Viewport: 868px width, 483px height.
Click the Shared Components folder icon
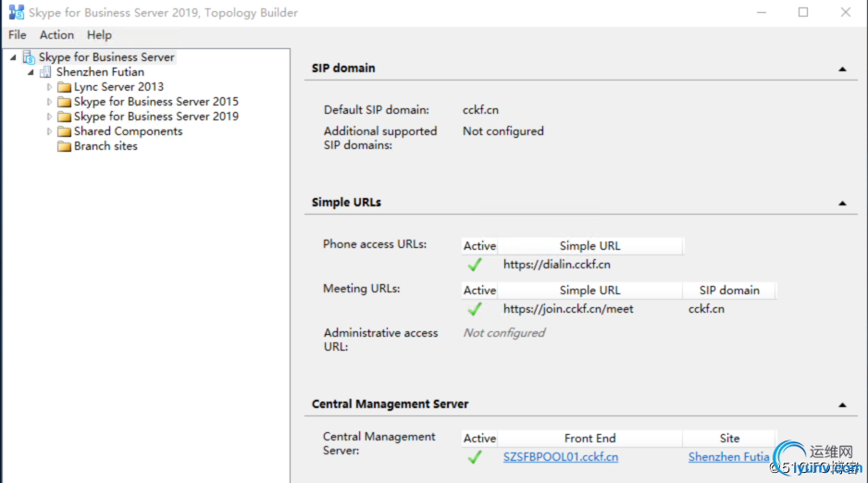coord(64,131)
